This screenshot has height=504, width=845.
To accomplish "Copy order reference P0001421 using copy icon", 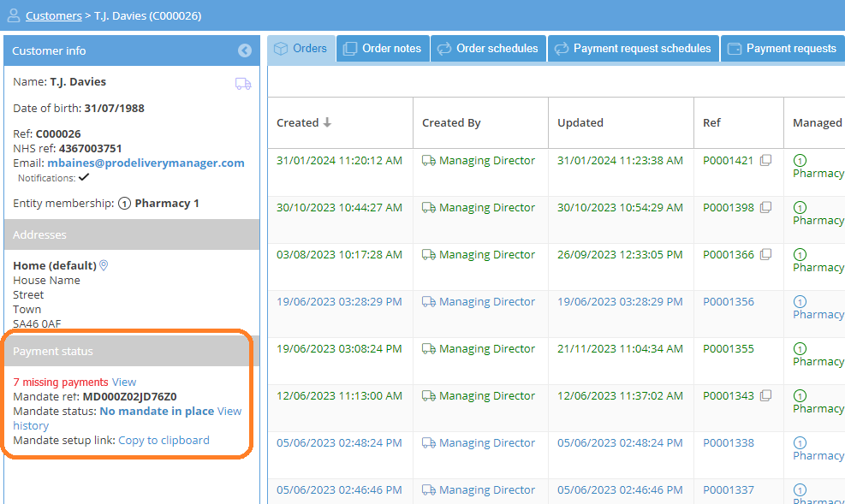I will click(x=765, y=160).
